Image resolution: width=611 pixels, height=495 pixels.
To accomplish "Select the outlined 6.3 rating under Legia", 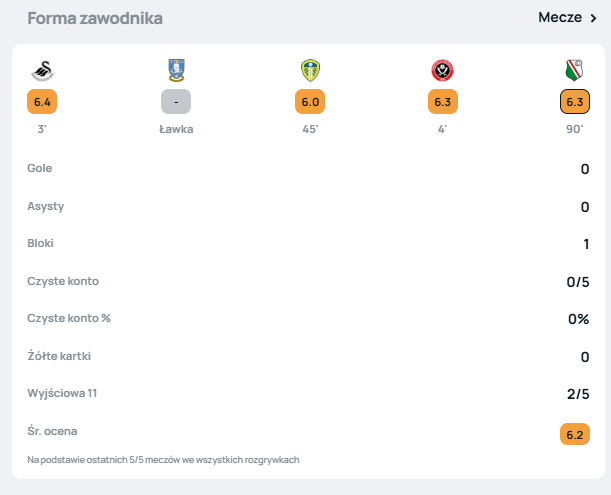I will [x=575, y=102].
